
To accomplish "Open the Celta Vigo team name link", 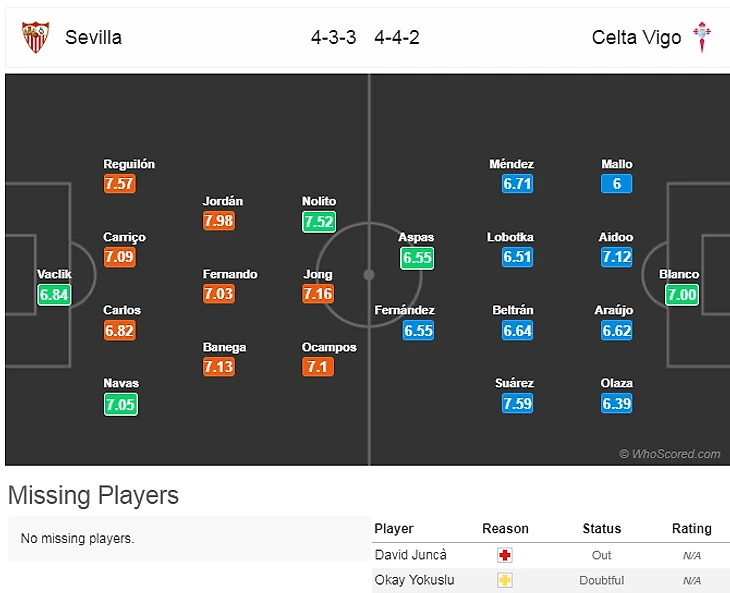I will coord(636,38).
